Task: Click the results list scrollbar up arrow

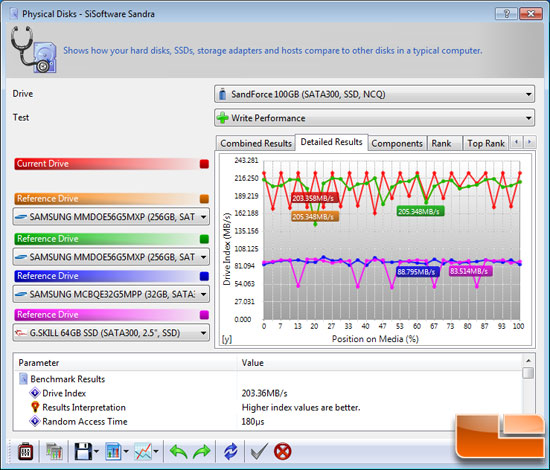Action: (528, 360)
